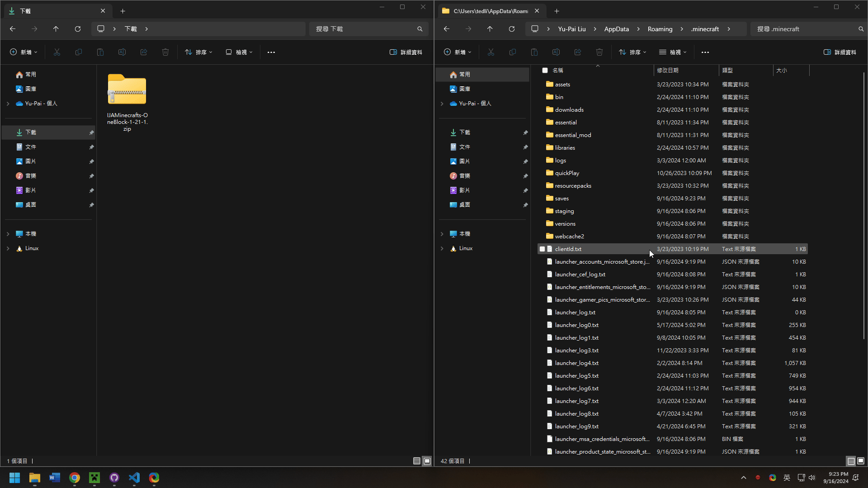This screenshot has width=868, height=488.
Task: Tick the checkbox beside clientId.txt
Action: [x=542, y=249]
